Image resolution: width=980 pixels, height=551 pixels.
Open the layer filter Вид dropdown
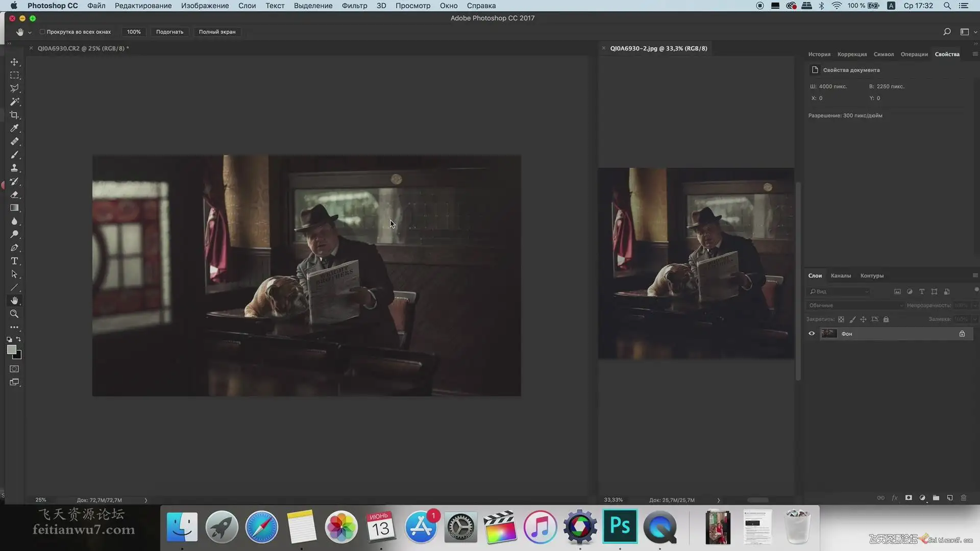840,292
